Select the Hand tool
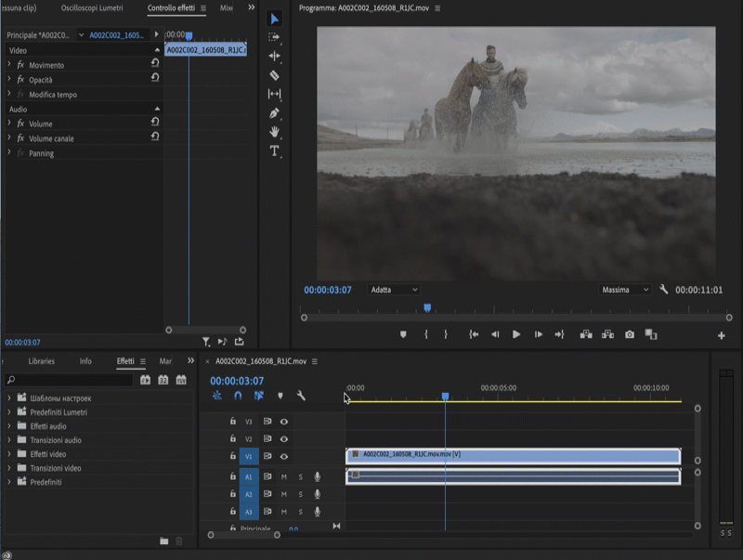This screenshot has height=560, width=743. tap(274, 132)
